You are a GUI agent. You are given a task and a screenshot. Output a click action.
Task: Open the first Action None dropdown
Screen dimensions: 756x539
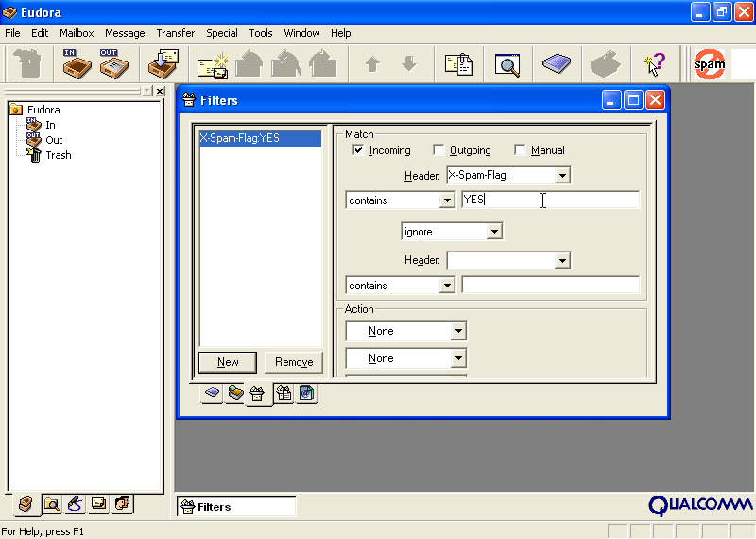coord(458,331)
